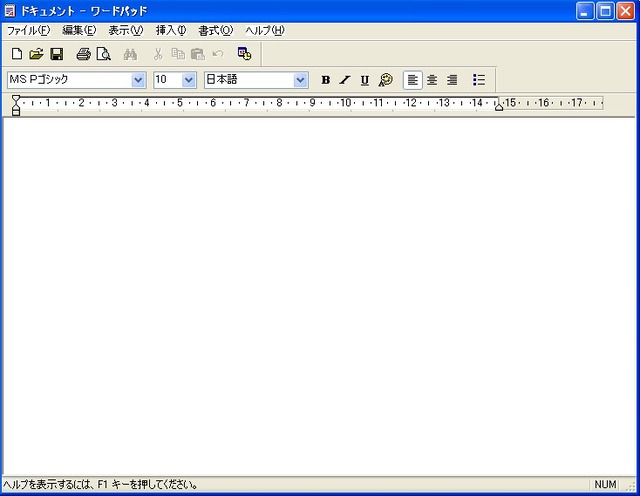The width and height of the screenshot is (640, 496).
Task: Click the left indent marker on the ruler
Action: pyautogui.click(x=16, y=108)
